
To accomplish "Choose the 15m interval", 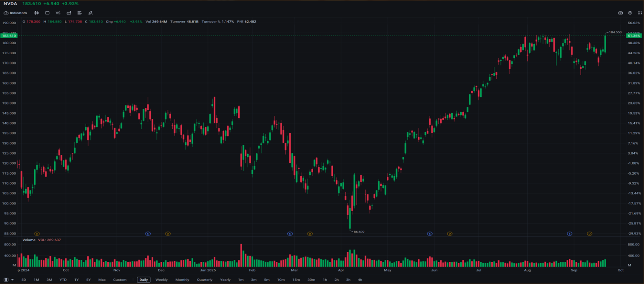I will coord(296,280).
